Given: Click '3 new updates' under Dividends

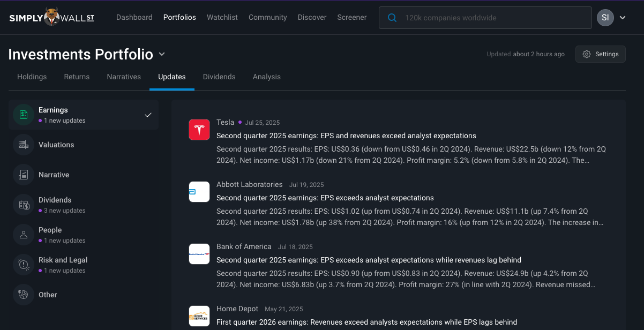Looking at the screenshot, I should point(65,211).
